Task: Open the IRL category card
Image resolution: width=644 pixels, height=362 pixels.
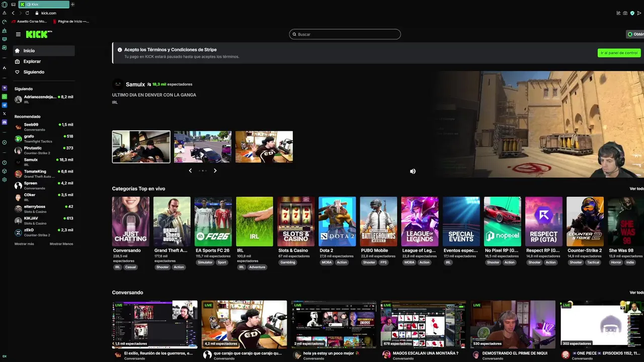Action: [255, 221]
